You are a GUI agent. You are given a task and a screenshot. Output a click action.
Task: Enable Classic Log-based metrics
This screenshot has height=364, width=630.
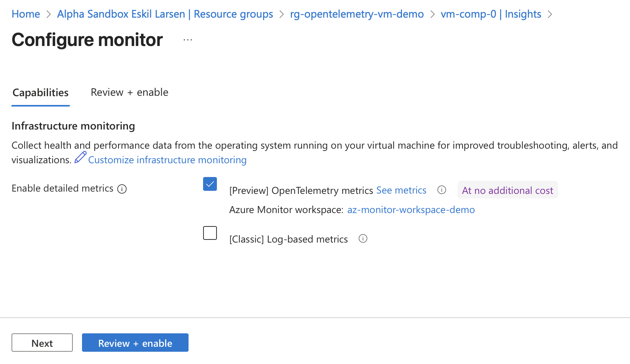210,233
